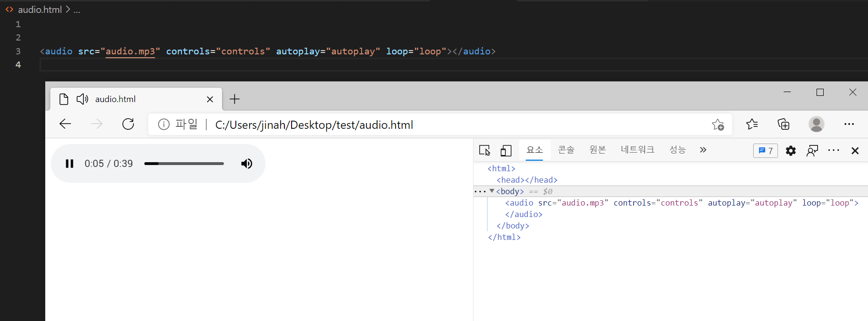Open DevTools customize menu dots
The image size is (868, 321).
[834, 150]
